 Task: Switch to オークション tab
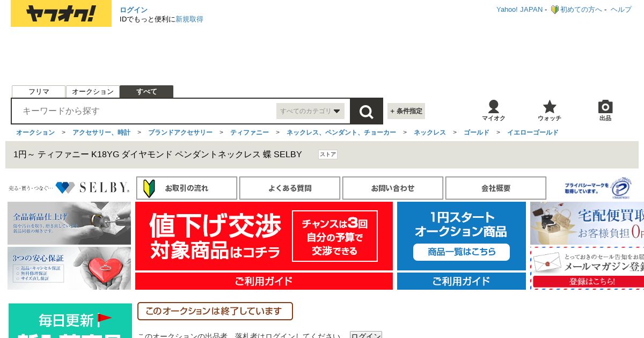pos(93,92)
